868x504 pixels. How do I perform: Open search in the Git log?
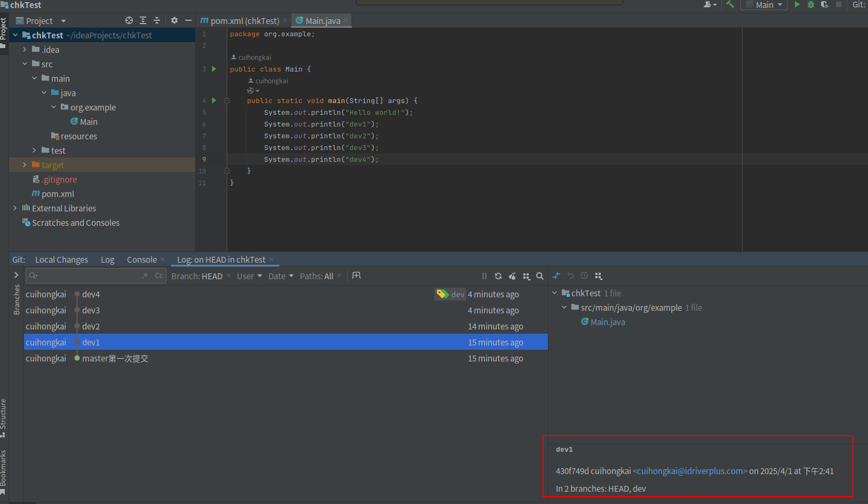click(540, 276)
